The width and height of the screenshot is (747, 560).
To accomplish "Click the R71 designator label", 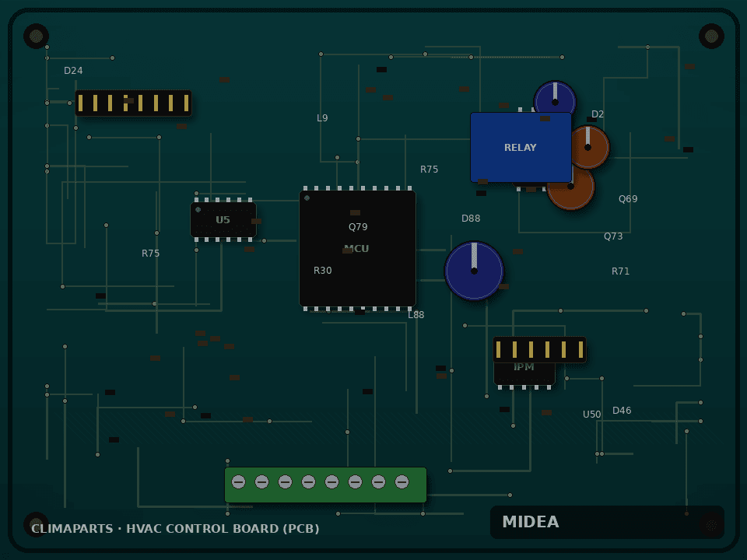I will (x=620, y=271).
